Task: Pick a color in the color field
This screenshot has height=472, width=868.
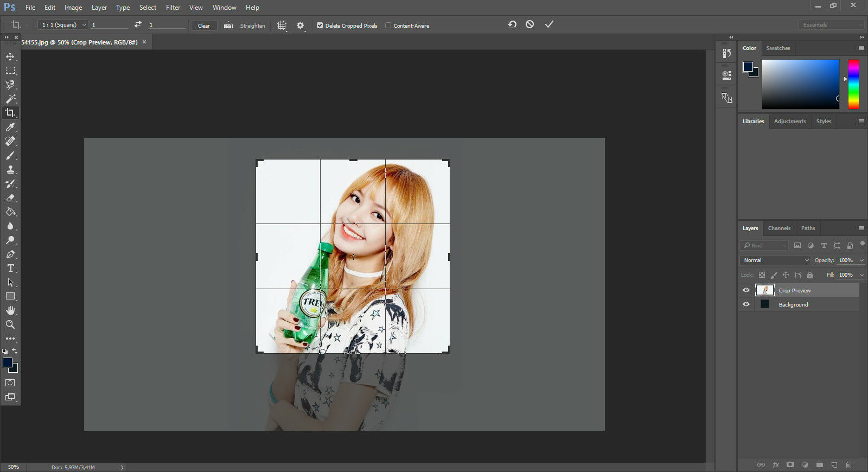Action: click(x=801, y=84)
